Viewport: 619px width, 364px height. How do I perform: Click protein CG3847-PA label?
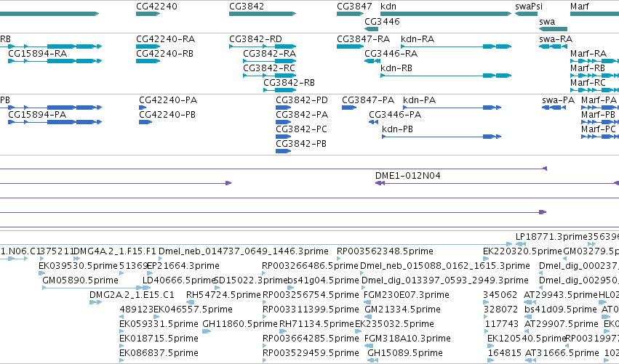368,100
